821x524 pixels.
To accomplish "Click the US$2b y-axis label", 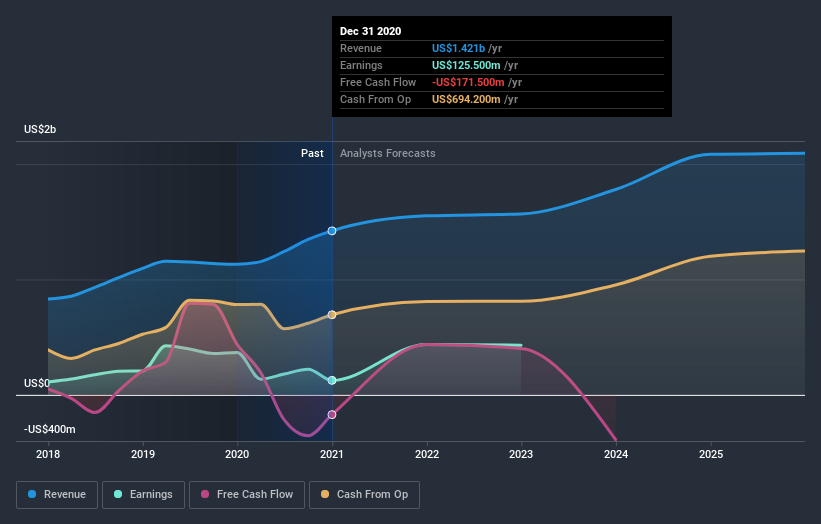I will click(x=40, y=129).
